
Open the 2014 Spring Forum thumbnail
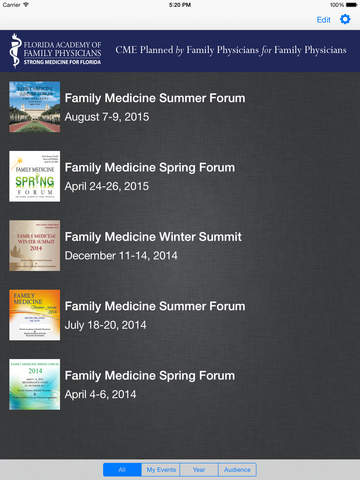[35, 384]
